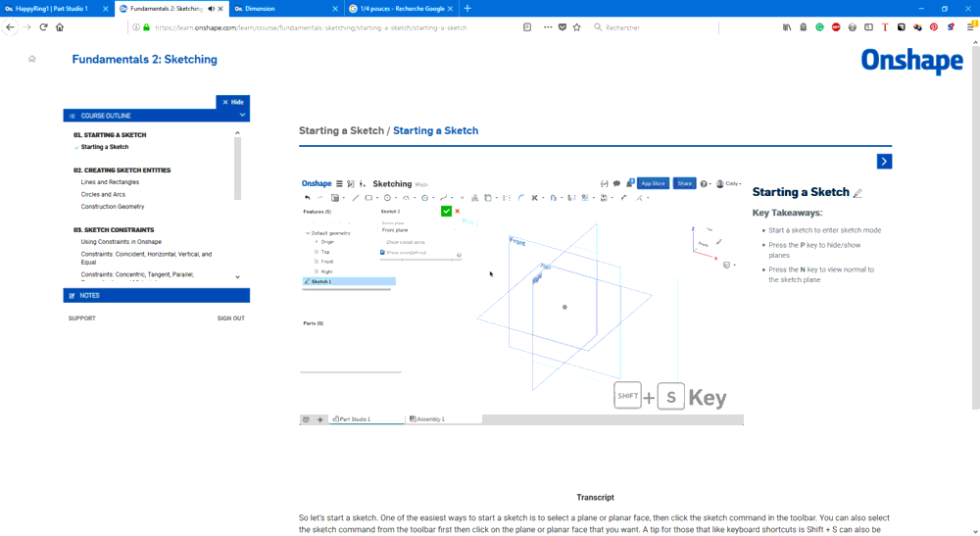The height and width of the screenshot is (536, 980).
Task: Cancel sketch with red X
Action: tap(458, 211)
